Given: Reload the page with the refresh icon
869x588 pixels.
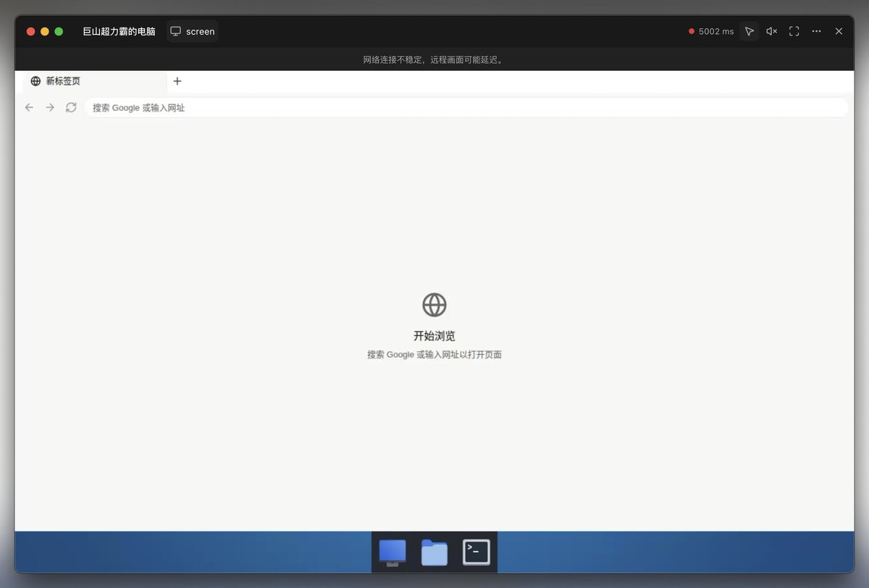Looking at the screenshot, I should [x=71, y=107].
